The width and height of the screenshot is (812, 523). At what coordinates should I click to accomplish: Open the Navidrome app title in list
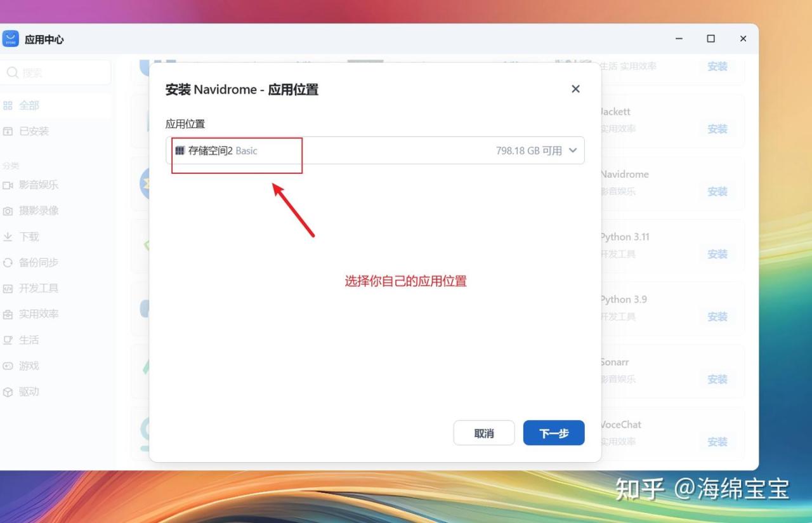tap(624, 174)
